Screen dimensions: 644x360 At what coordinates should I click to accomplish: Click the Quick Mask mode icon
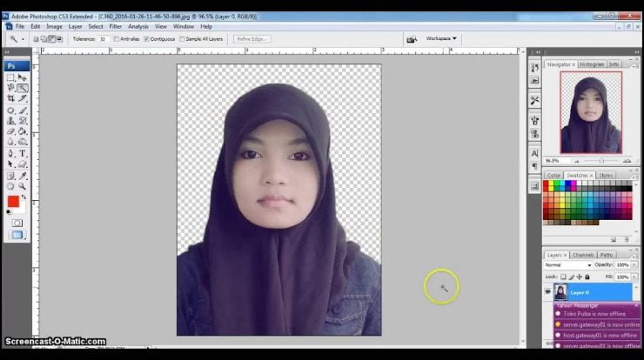(17, 223)
